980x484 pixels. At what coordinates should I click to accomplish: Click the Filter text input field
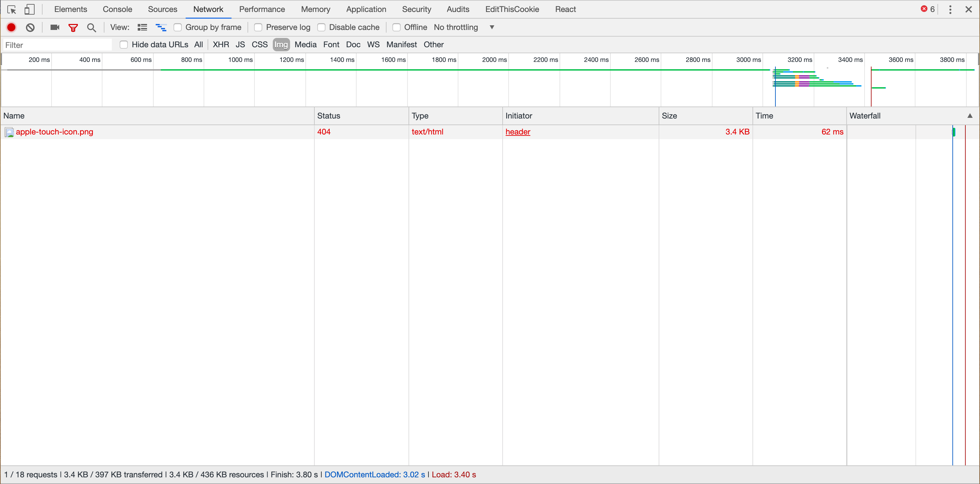57,45
